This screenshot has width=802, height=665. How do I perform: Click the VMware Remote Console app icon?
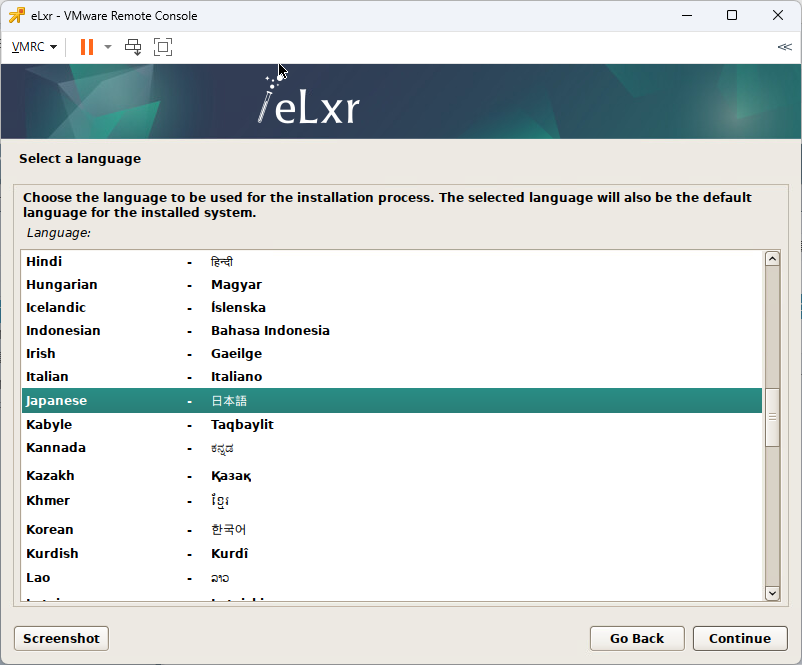[16, 15]
